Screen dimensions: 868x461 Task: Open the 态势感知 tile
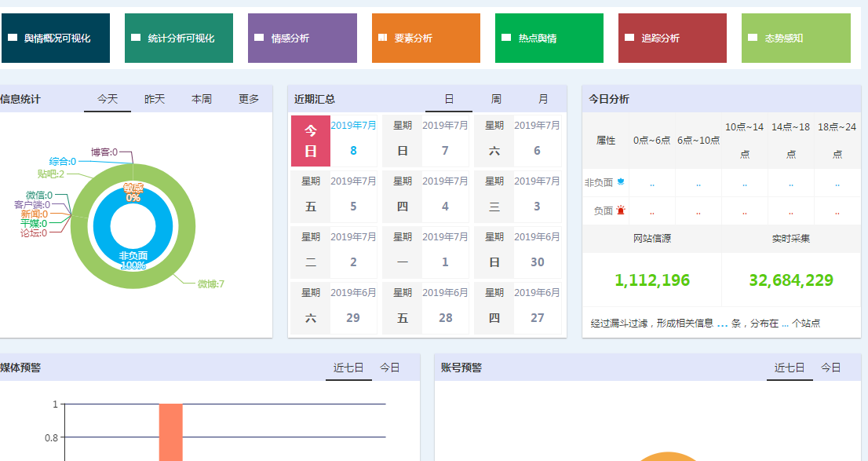(796, 38)
